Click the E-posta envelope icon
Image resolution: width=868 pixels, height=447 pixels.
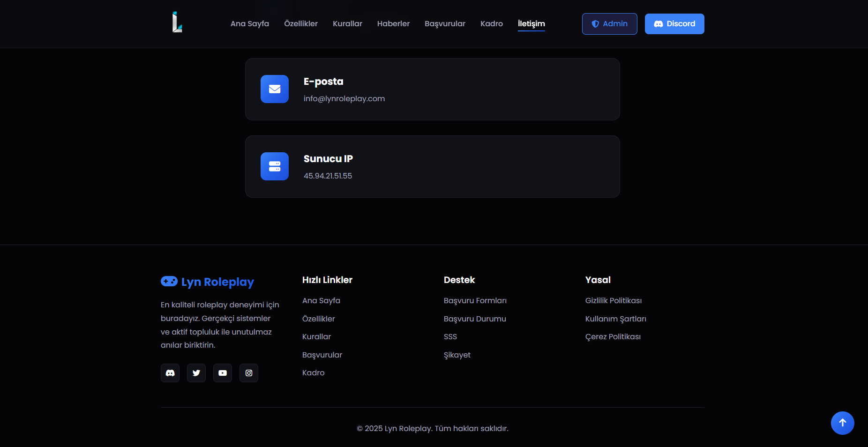(275, 89)
